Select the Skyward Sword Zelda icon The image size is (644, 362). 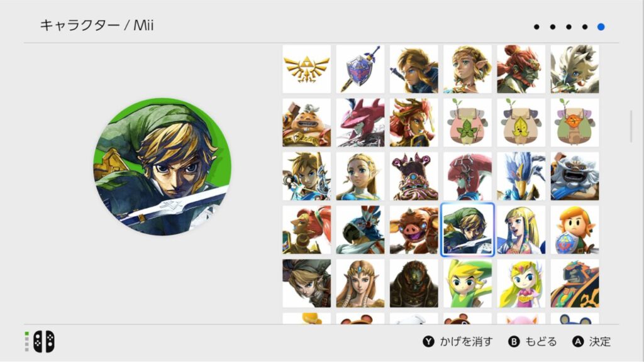pos(521,229)
